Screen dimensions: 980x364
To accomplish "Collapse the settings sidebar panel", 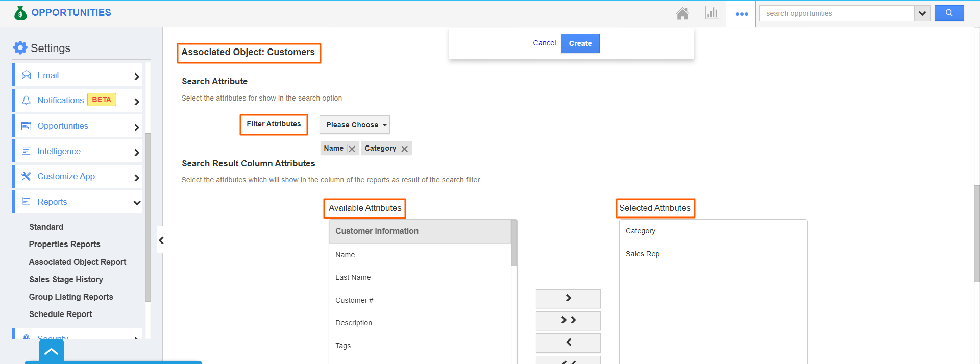I will tap(161, 240).
